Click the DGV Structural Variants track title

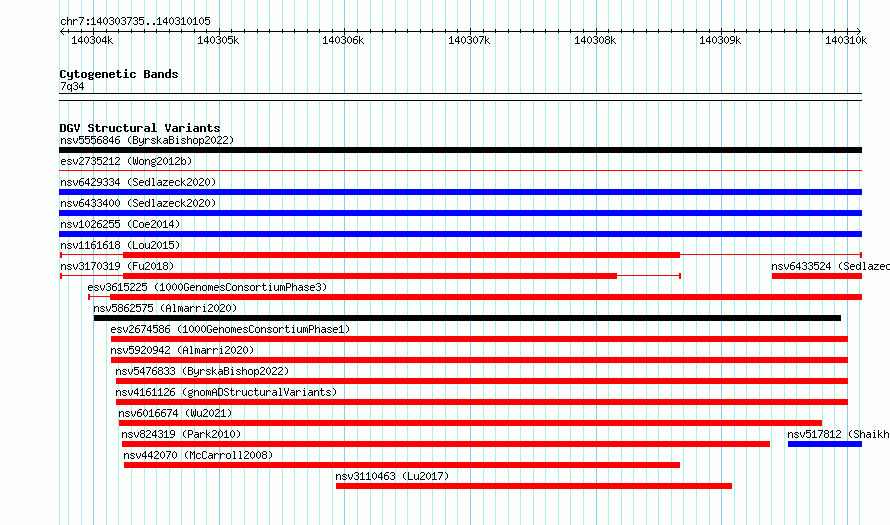click(140, 128)
